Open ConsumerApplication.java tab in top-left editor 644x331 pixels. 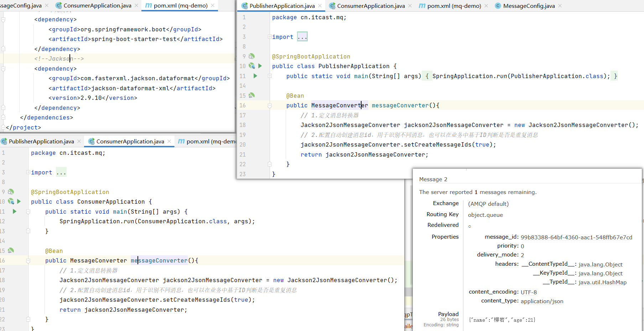(x=97, y=5)
